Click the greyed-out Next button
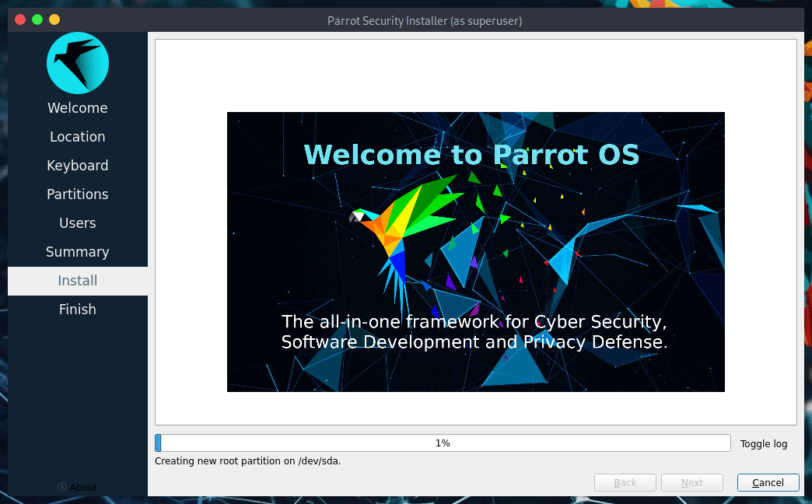 coord(691,482)
